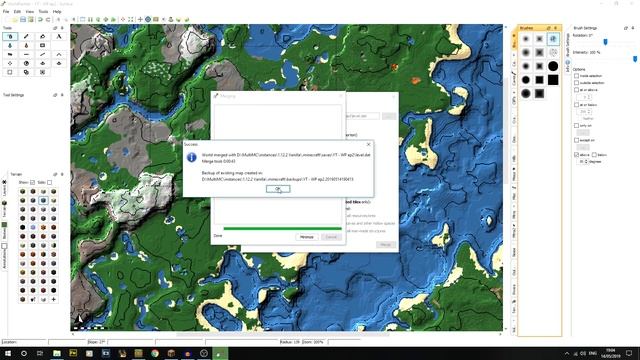Screen dimensions: 640x360
Task: Enable the only on checkbox
Action: pyautogui.click(x=576, y=125)
